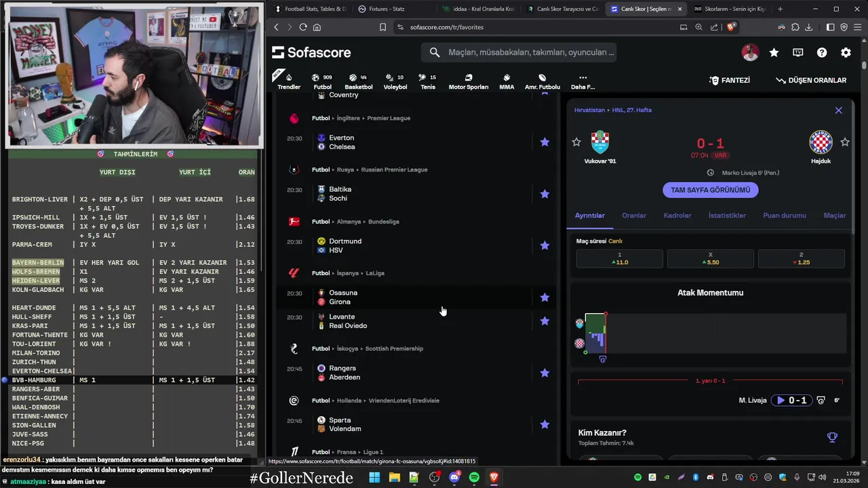Select the Basketbol sport icon
The width and height of the screenshot is (868, 488).
(358, 81)
